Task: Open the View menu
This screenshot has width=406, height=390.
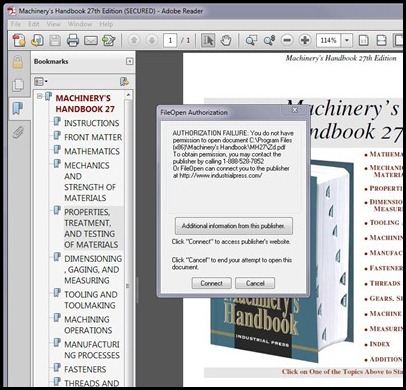Action: pyautogui.click(x=54, y=24)
